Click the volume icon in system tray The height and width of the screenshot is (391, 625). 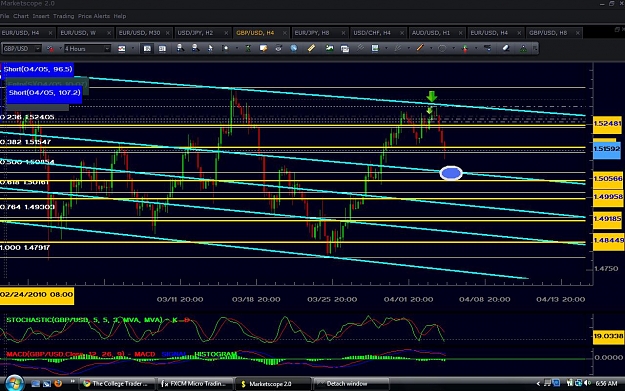point(588,383)
